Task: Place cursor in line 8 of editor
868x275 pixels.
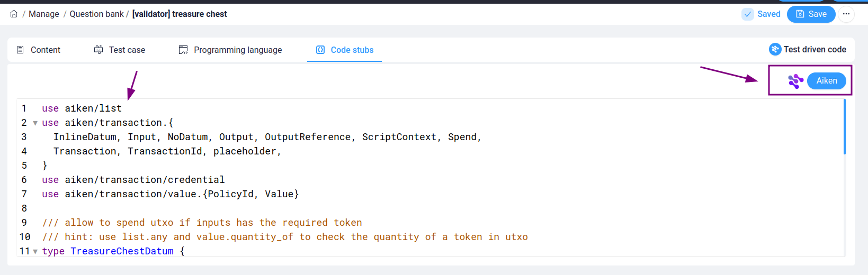Action: coord(424,208)
